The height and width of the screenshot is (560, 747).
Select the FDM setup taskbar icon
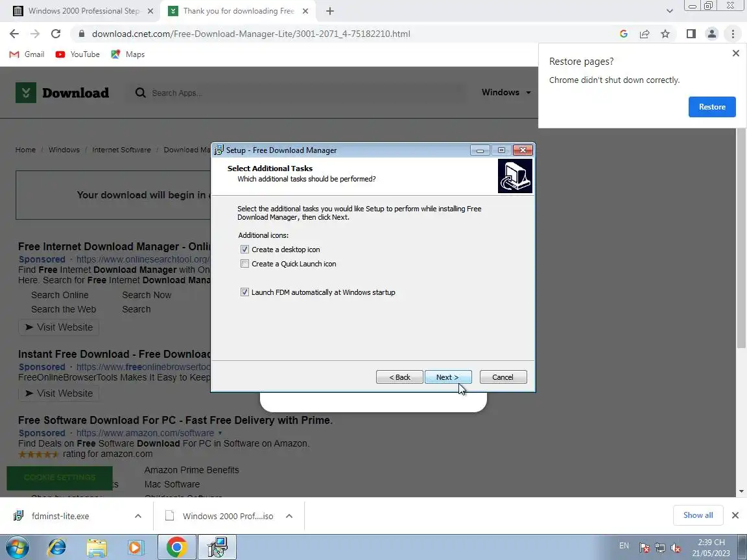[217, 548]
